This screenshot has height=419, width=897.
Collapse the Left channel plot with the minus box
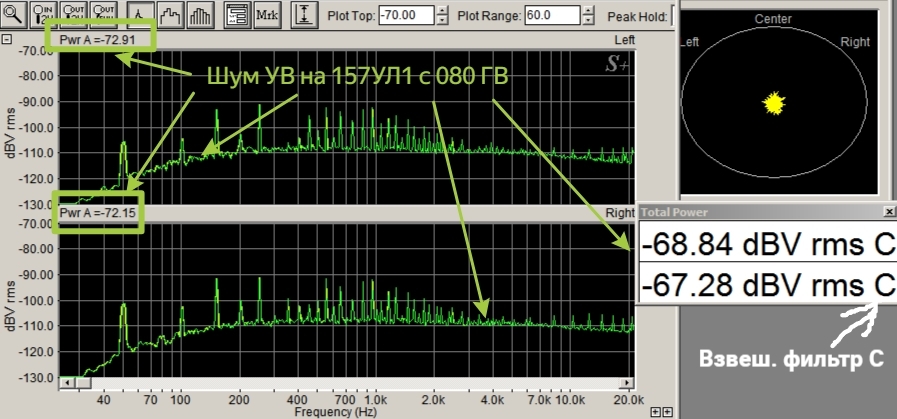click(6, 39)
